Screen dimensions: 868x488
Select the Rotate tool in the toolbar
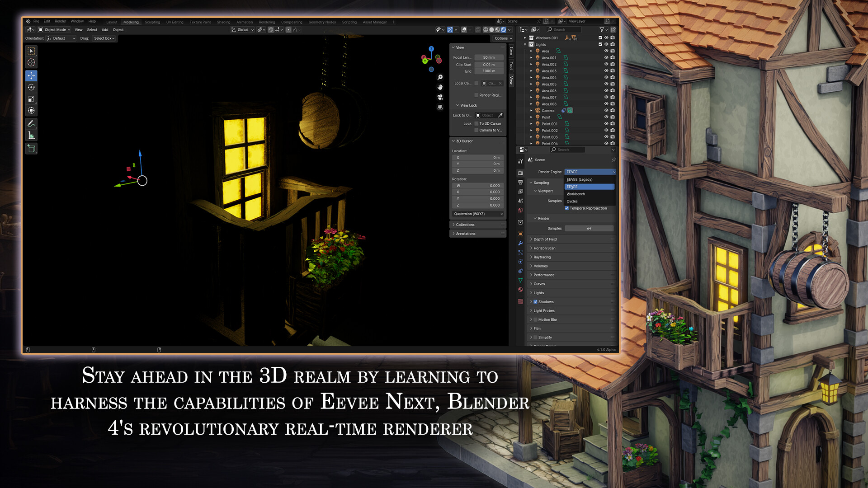31,86
